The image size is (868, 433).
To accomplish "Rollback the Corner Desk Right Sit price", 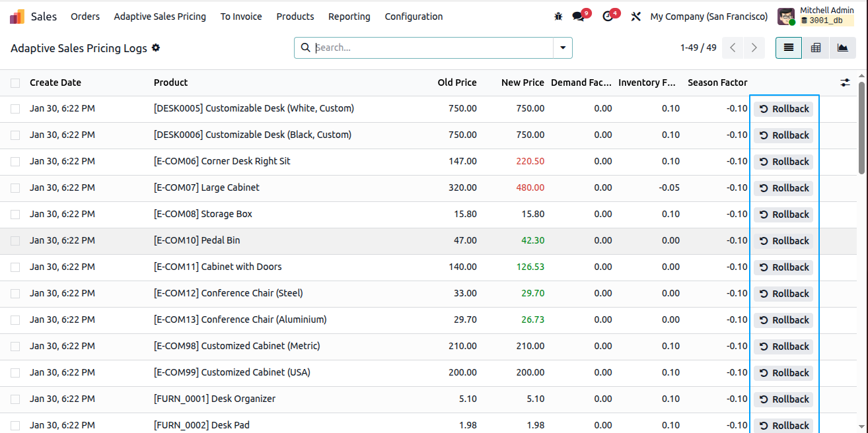I will point(783,162).
